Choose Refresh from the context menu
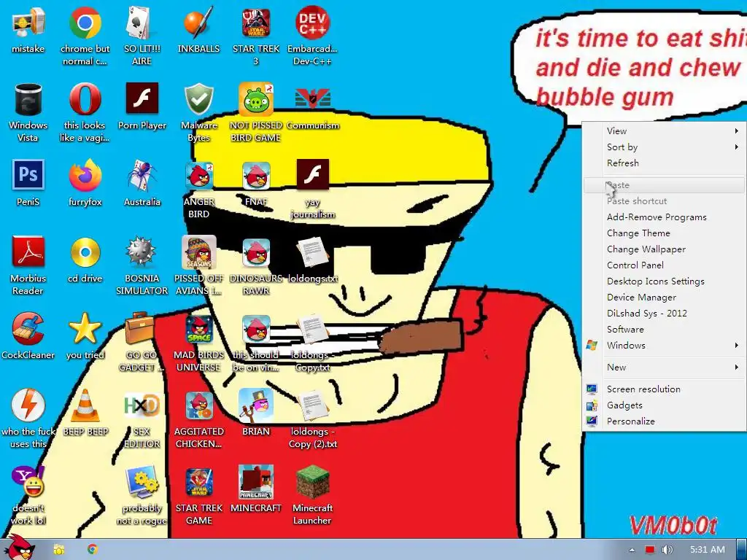The image size is (747, 560). (x=664, y=163)
